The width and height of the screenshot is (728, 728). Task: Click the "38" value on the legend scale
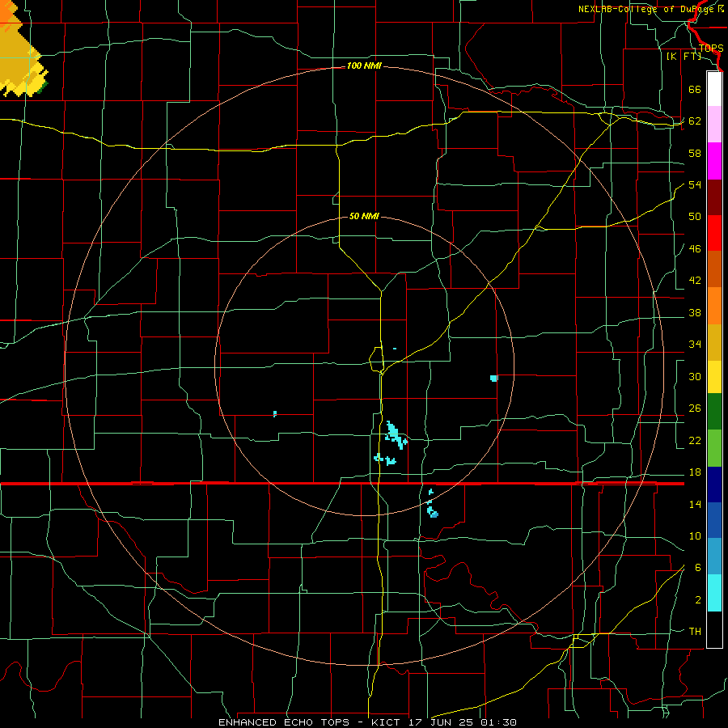point(695,312)
